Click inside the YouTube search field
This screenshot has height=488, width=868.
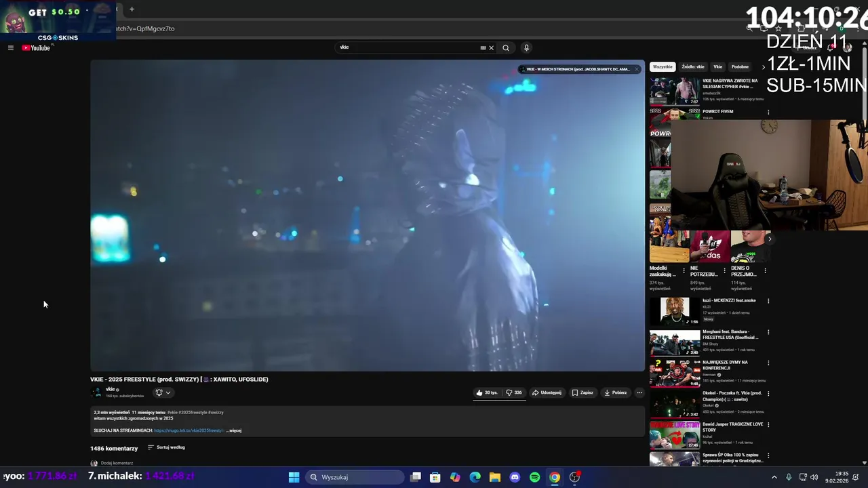pos(407,48)
